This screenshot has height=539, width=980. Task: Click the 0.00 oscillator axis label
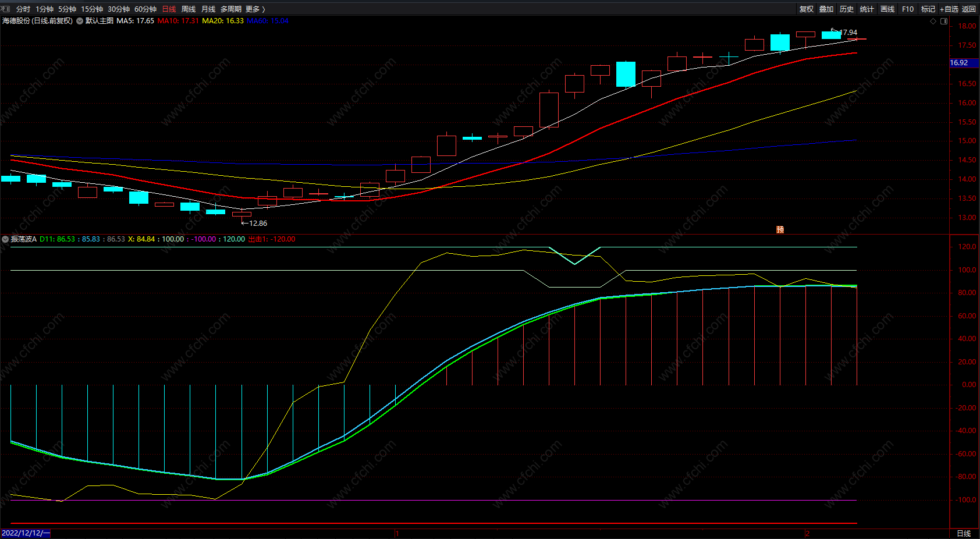969,385
